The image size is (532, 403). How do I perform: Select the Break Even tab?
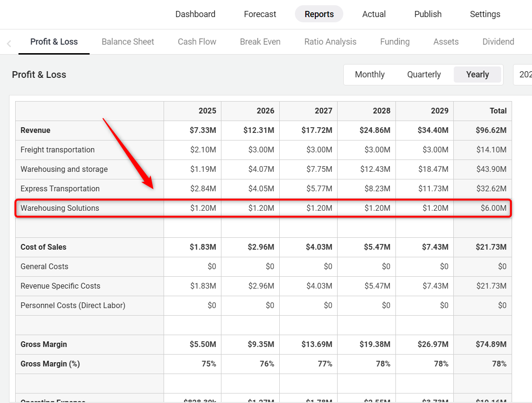tap(260, 42)
